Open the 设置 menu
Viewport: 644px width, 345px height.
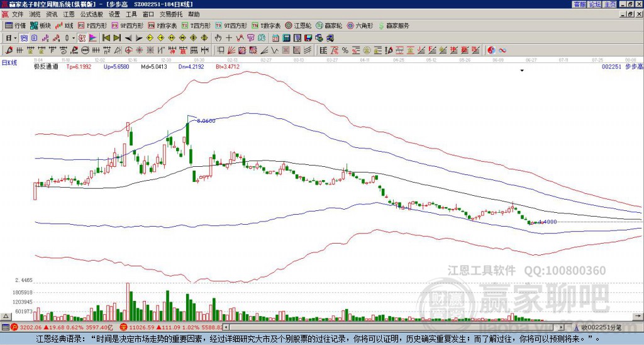coord(114,14)
